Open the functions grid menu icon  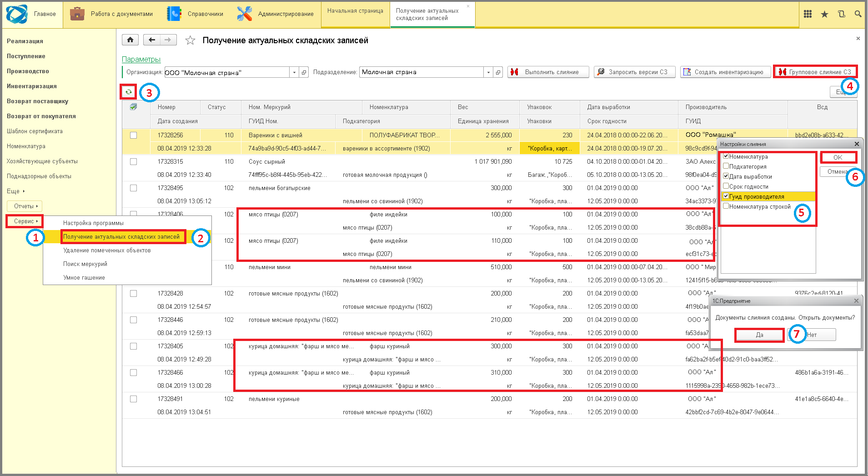pyautogui.click(x=808, y=14)
